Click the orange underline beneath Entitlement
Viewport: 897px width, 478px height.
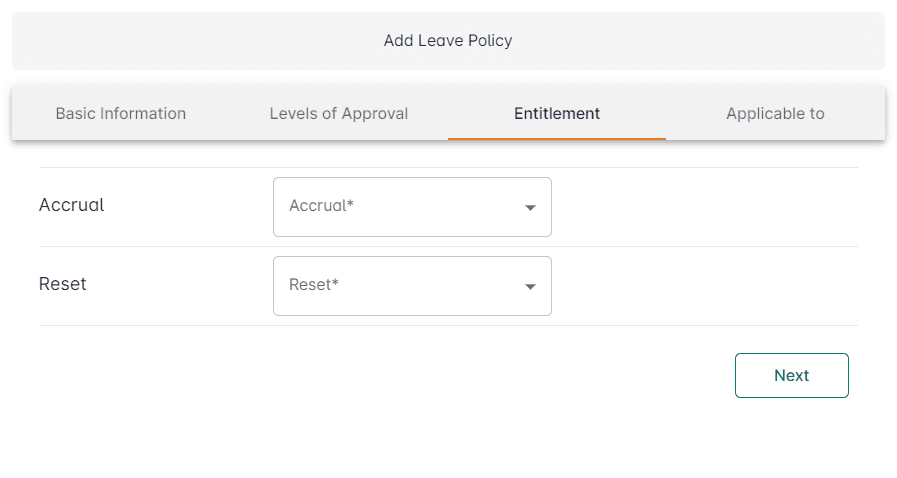pyautogui.click(x=557, y=138)
